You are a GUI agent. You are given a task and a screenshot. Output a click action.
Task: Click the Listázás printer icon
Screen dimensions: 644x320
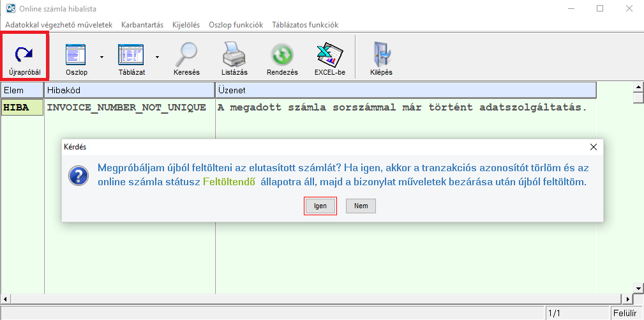234,55
